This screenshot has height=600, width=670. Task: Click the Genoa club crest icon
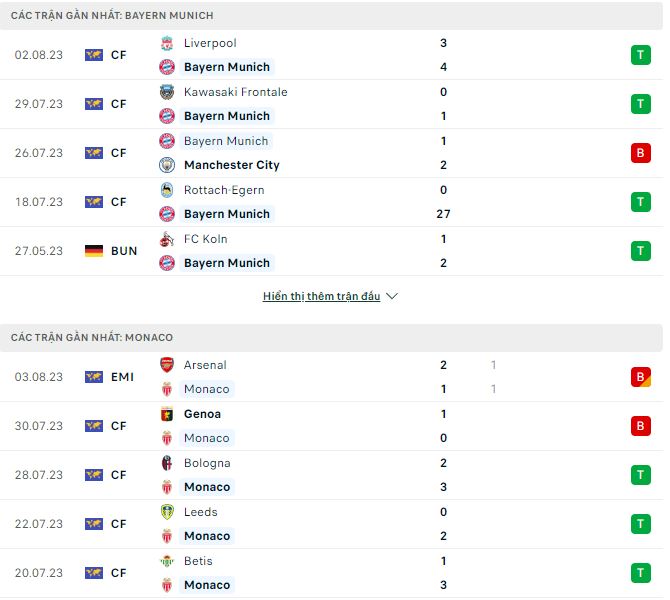click(167, 414)
